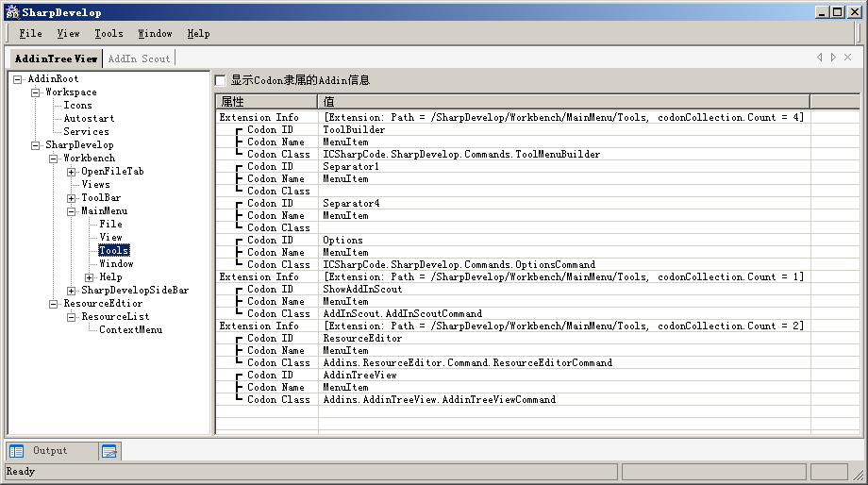Close the active document tab with X
868x485 pixels.
847,58
